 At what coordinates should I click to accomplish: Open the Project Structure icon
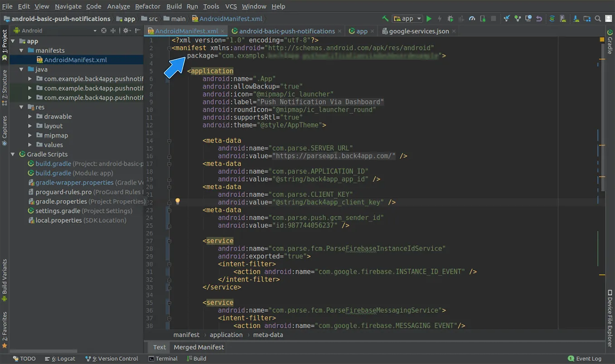pos(587,19)
